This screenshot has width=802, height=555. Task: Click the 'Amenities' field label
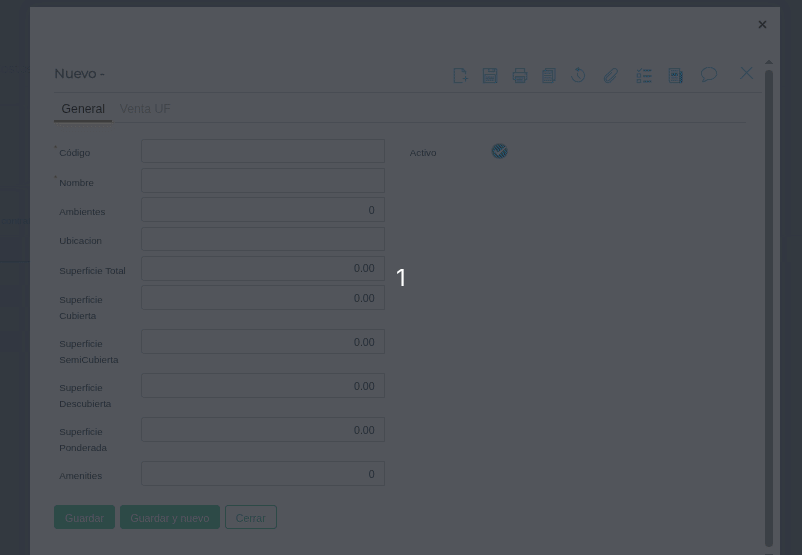coord(81,476)
